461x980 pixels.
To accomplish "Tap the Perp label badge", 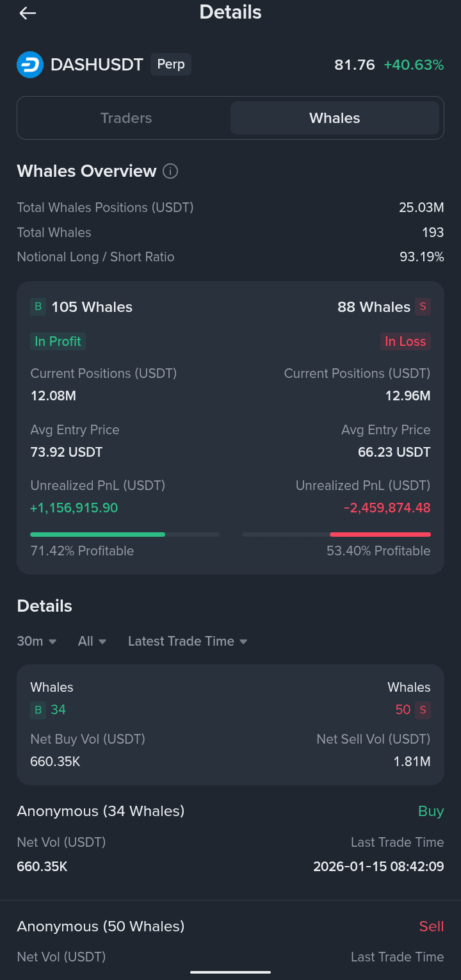I will [171, 65].
